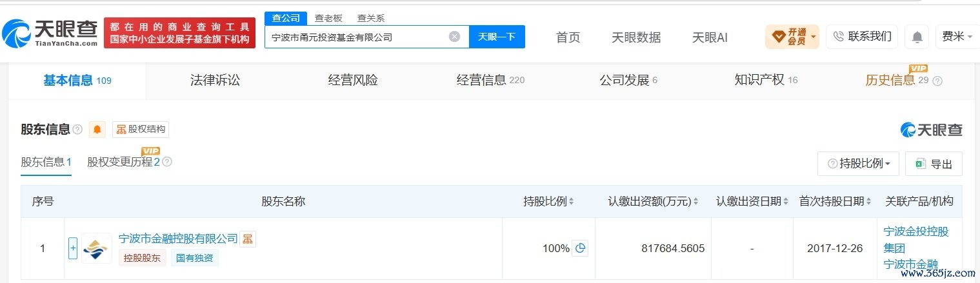Open 天眼AI in top navigation
The width and height of the screenshot is (980, 283).
[x=710, y=37]
